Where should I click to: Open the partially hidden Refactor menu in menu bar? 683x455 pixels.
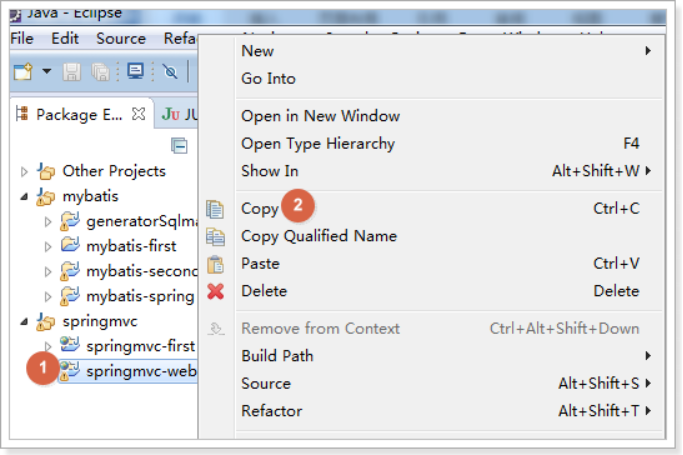180,38
